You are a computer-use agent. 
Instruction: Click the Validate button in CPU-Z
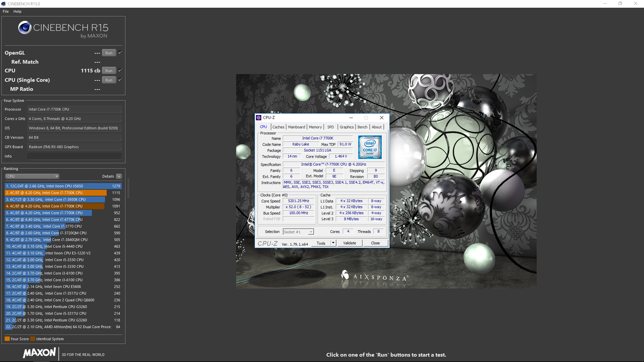pyautogui.click(x=350, y=243)
